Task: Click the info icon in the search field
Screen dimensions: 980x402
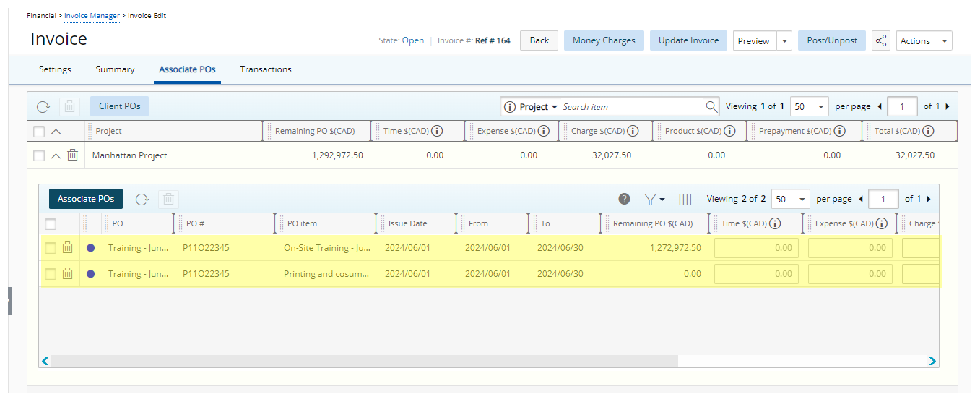Action: tap(510, 107)
